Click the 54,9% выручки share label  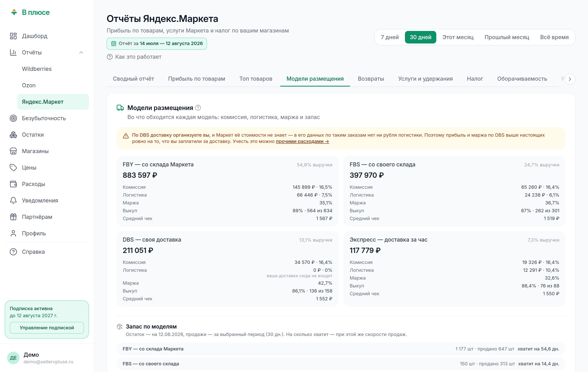pyautogui.click(x=315, y=165)
